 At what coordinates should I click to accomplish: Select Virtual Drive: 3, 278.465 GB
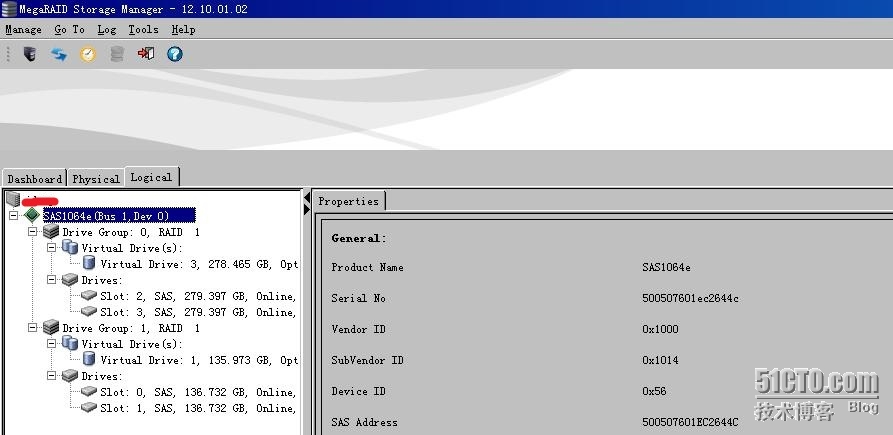(199, 264)
